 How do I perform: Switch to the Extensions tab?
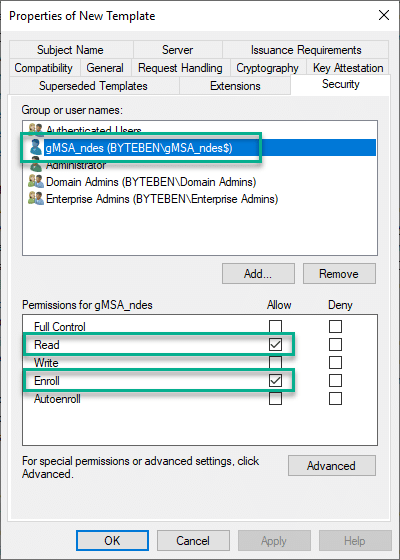pos(235,86)
